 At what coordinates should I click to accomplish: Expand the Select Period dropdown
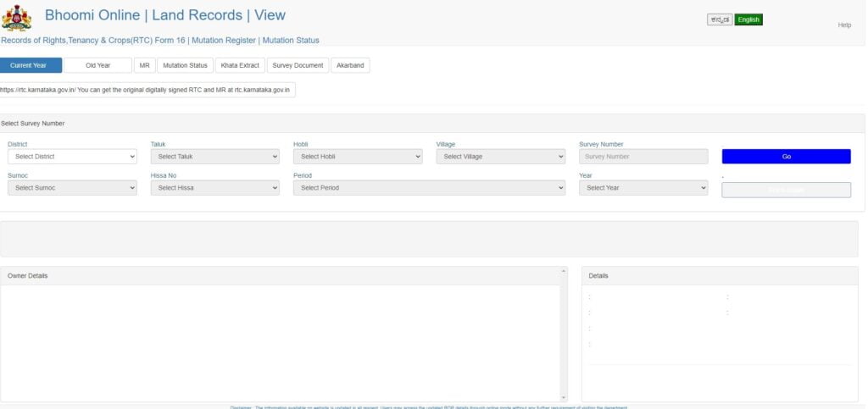(429, 188)
